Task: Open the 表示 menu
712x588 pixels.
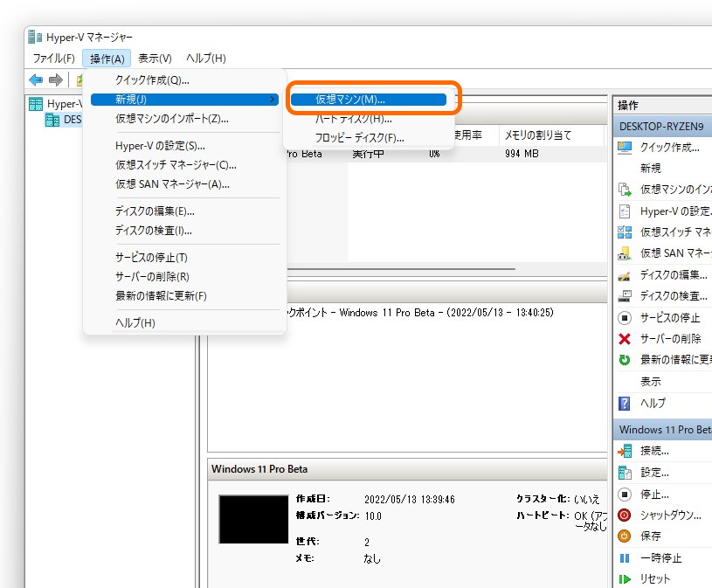Action: [154, 59]
